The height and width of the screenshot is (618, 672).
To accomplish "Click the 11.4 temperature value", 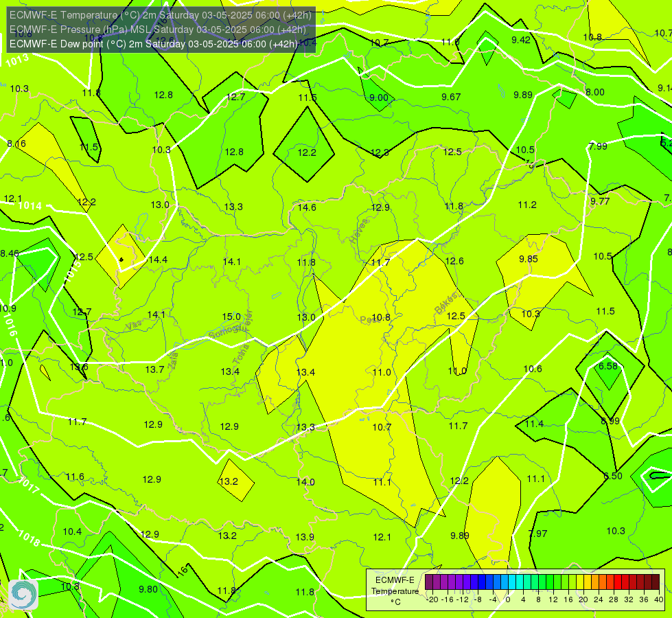I will point(534,424).
